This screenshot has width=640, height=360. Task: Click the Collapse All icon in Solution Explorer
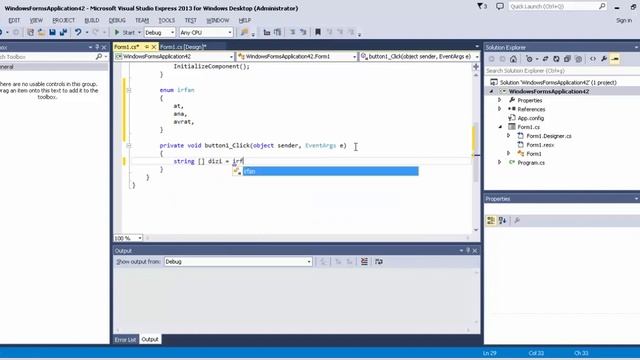[567, 59]
